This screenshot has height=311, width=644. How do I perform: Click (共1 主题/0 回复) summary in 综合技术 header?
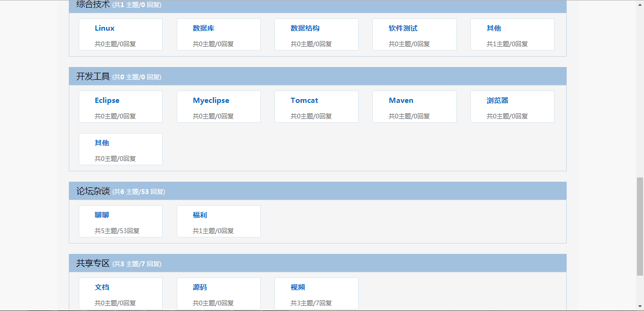[137, 5]
